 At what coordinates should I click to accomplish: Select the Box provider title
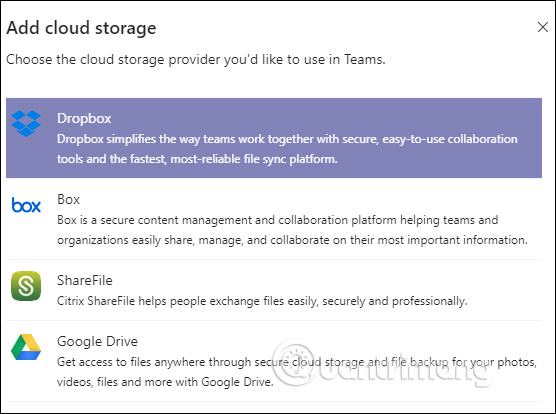point(68,199)
